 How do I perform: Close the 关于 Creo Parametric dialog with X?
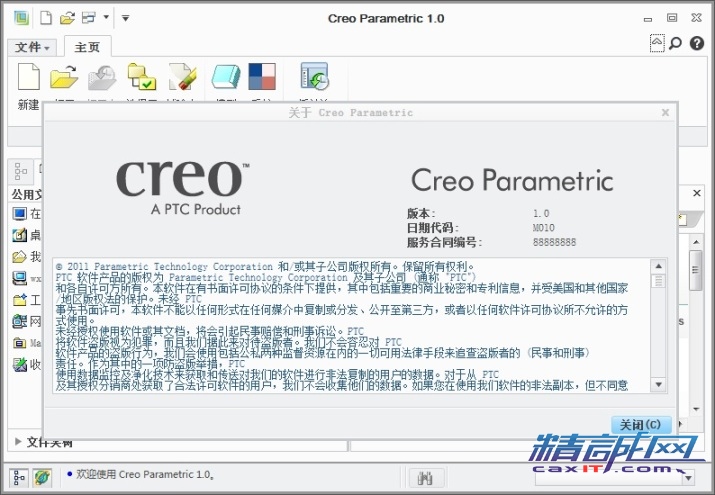pyautogui.click(x=665, y=112)
